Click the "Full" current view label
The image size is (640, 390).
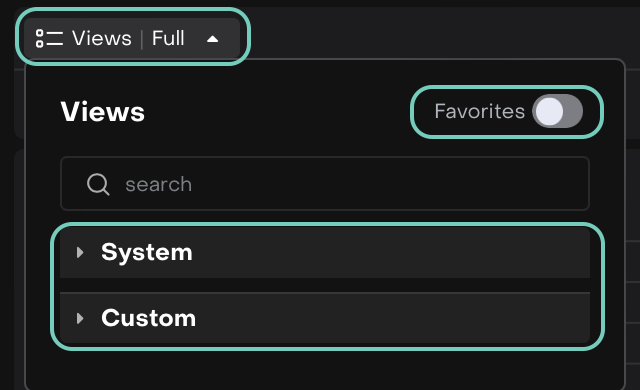click(168, 38)
